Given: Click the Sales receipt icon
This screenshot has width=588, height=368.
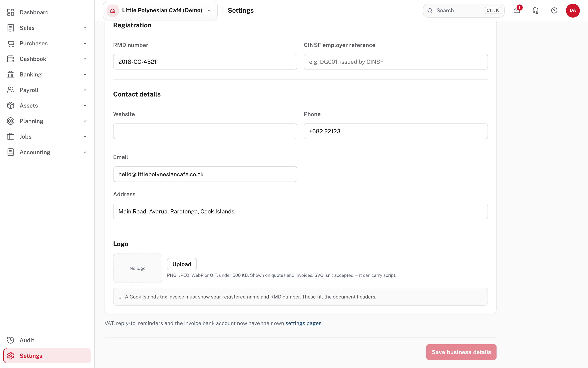Looking at the screenshot, I should click(x=10, y=28).
